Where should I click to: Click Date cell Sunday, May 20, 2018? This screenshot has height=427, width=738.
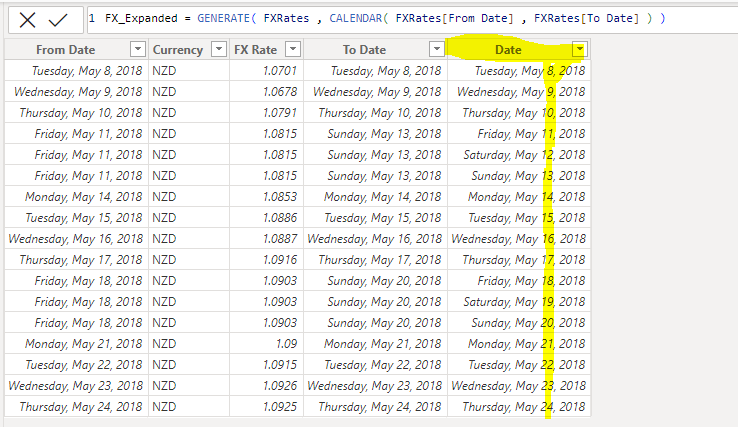519,322
